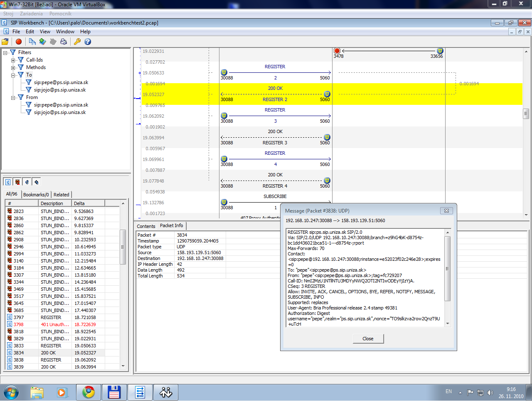This screenshot has height=401, width=532.
Task: Toggle the audio/RTP packets filter button
Action: [x=27, y=182]
